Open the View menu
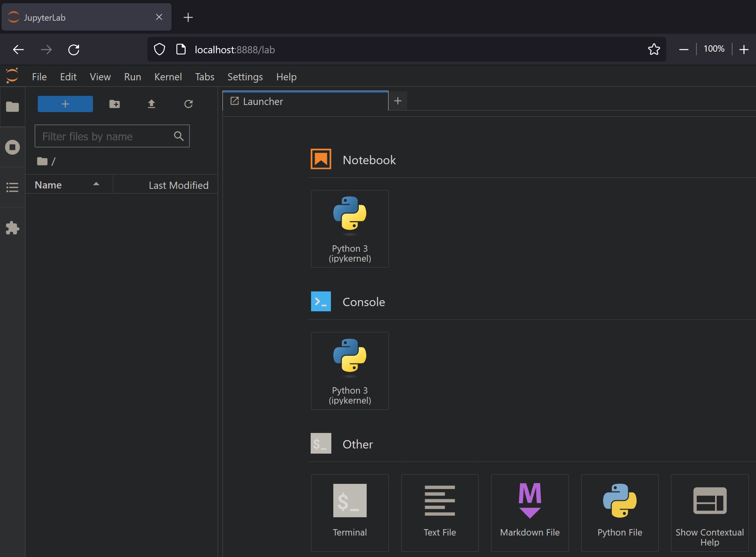Viewport: 756px width, 557px height. tap(100, 77)
